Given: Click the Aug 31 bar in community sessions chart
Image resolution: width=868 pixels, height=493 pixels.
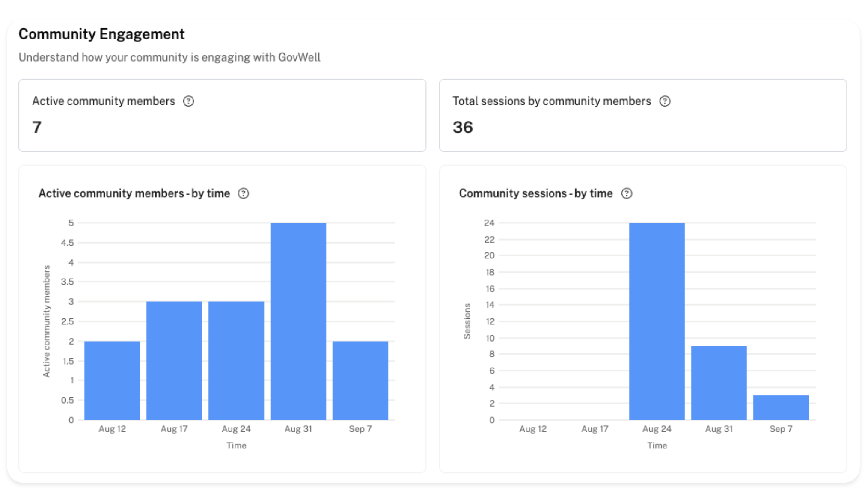Looking at the screenshot, I should click(x=719, y=383).
